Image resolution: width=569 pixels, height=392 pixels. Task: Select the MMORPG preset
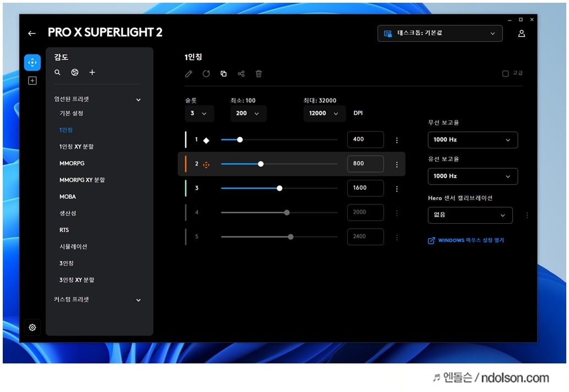coord(72,163)
